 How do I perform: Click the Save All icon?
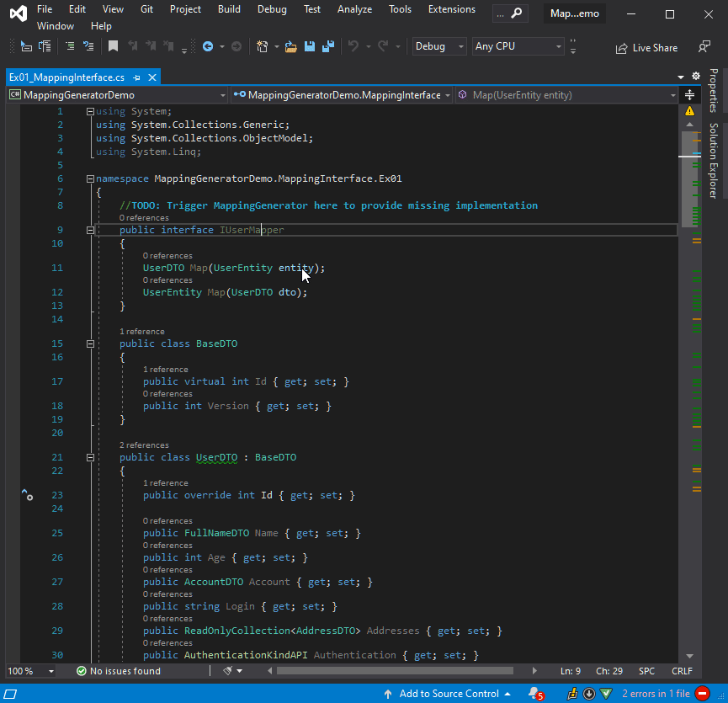point(328,46)
